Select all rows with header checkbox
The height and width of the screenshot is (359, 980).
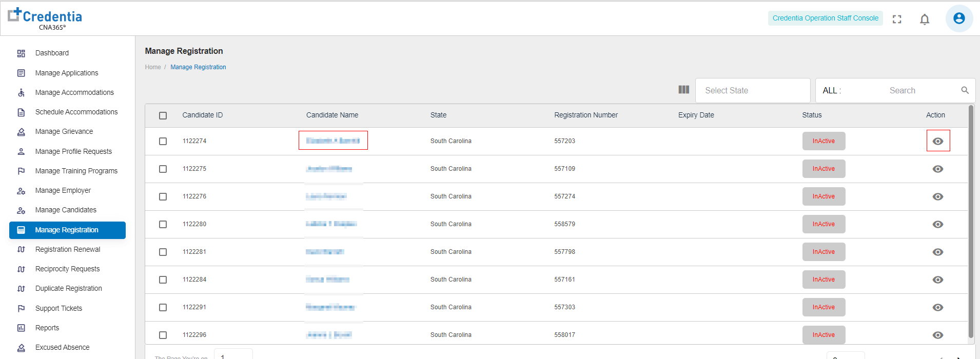[163, 115]
